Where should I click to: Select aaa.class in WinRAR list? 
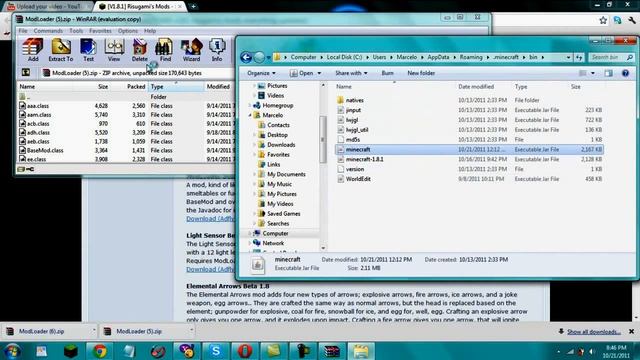(x=38, y=106)
